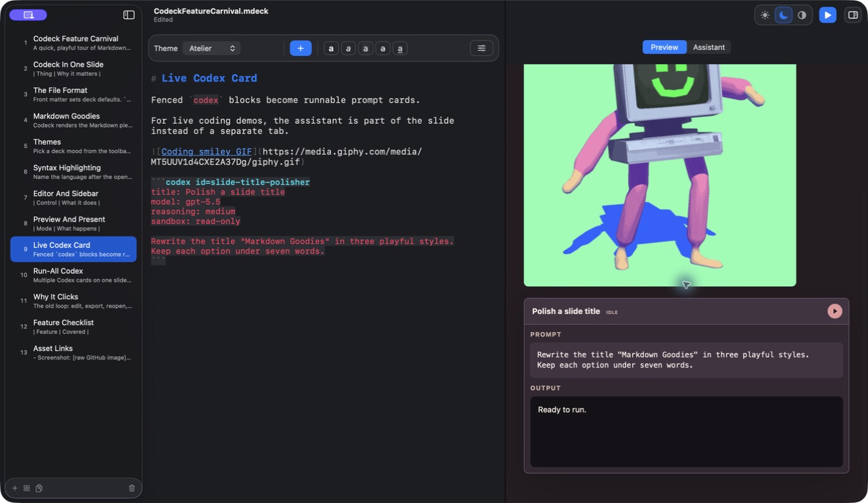Open slide 3 The File Format

pos(73,94)
